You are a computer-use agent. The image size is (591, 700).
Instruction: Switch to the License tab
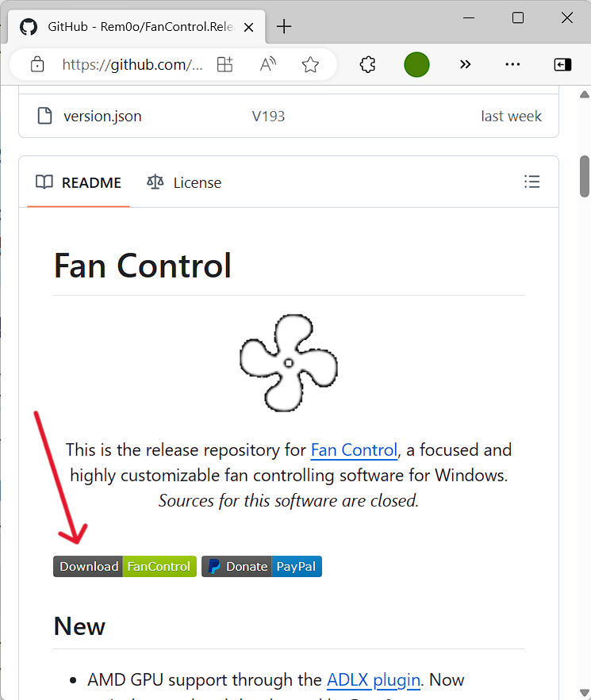pyautogui.click(x=184, y=182)
